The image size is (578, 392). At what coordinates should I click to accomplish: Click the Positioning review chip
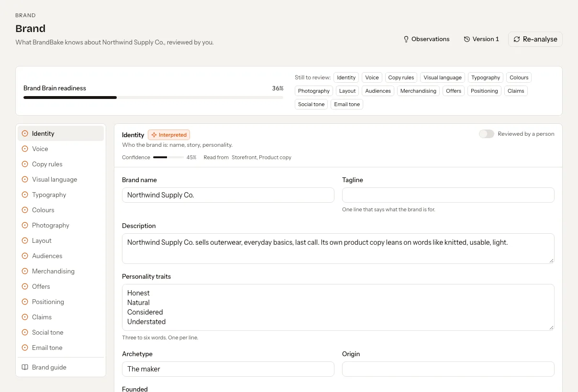click(x=484, y=91)
